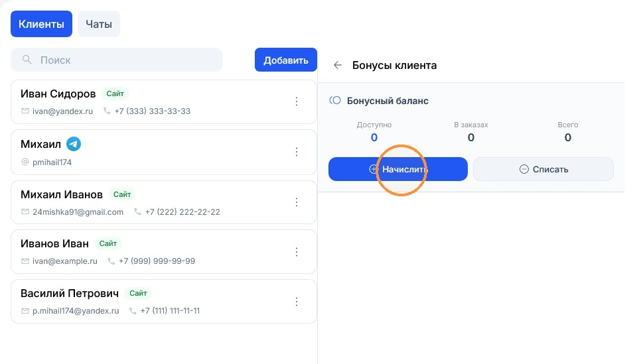Click the Сайт badge by Иванов Иван
635x364 pixels.
(108, 243)
